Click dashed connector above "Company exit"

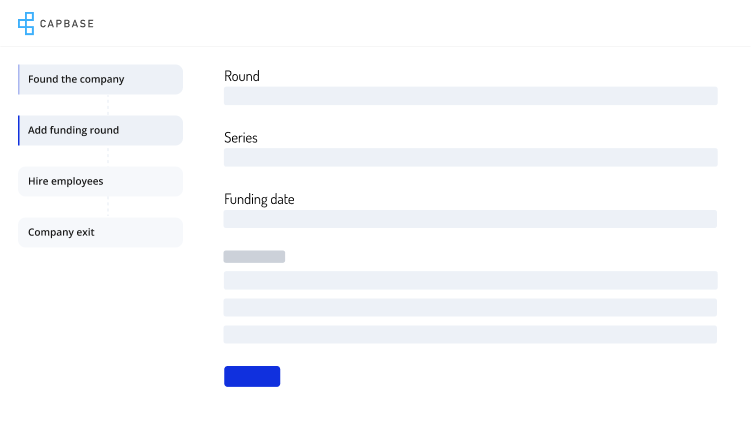coord(108,207)
